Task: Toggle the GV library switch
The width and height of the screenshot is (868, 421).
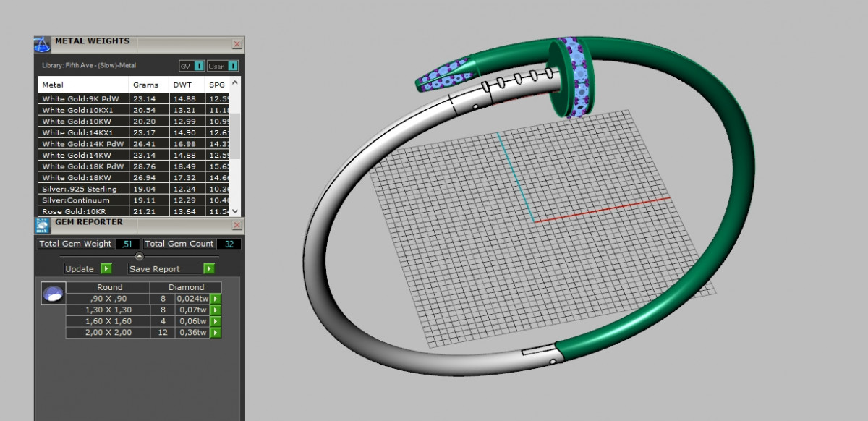Action: [x=192, y=66]
